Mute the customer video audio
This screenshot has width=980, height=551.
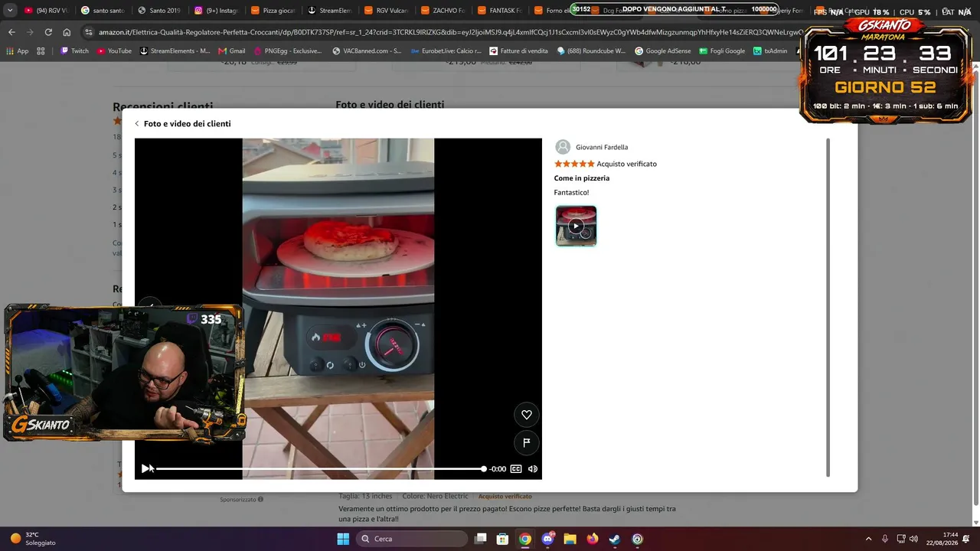533,469
